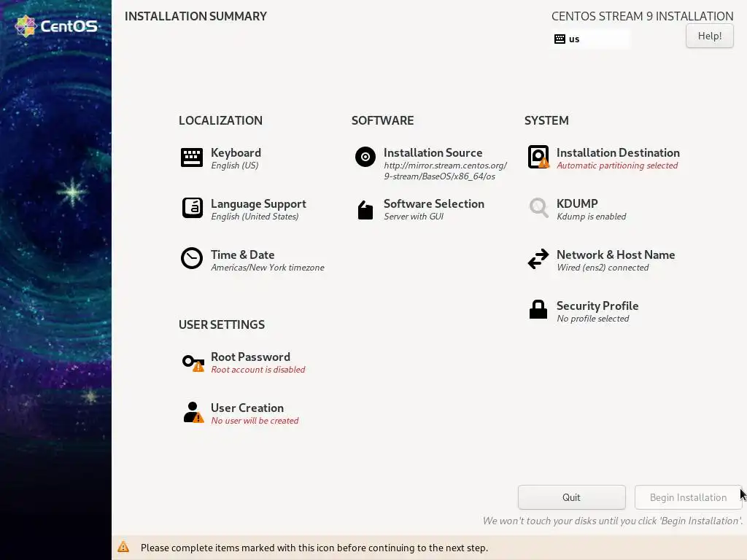Click the keyboard icon beside us layout

[x=560, y=39]
